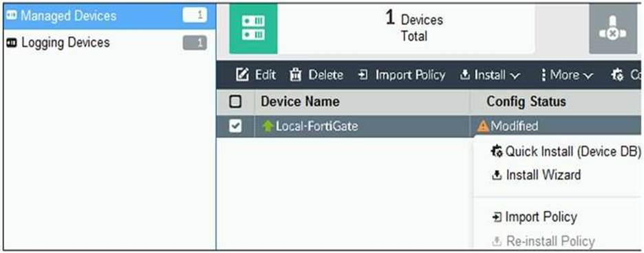644x253 pixels.
Task: Click the orange Modified warning triangle
Action: pos(484,126)
